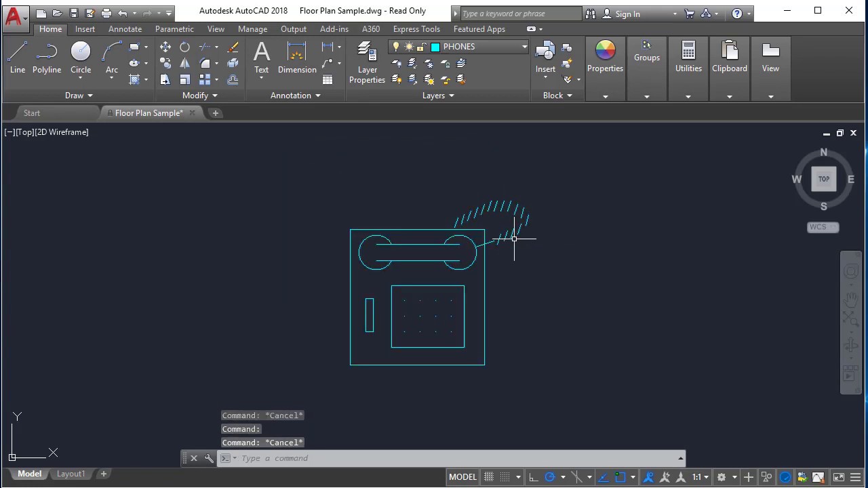Viewport: 868px width, 488px height.
Task: Click the Save icon in quick access toolbar
Action: click(x=73, y=13)
